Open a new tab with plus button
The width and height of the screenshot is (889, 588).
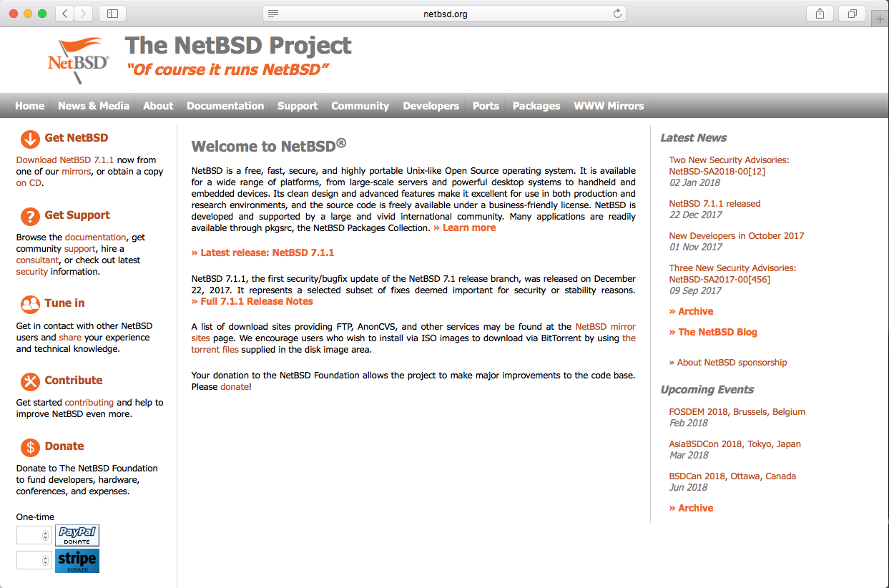coord(880,19)
